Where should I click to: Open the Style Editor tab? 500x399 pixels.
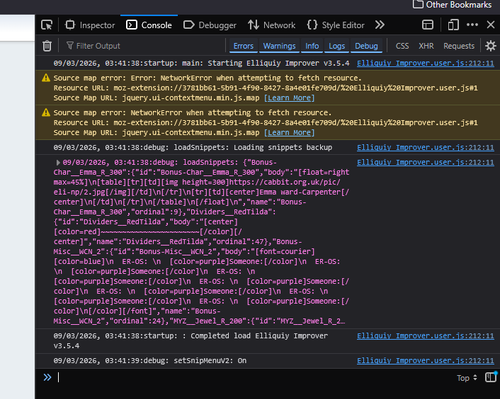coord(336,25)
